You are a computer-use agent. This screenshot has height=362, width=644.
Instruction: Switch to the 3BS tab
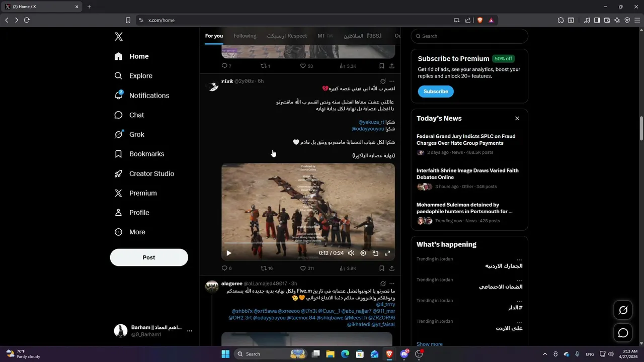pos(363,36)
